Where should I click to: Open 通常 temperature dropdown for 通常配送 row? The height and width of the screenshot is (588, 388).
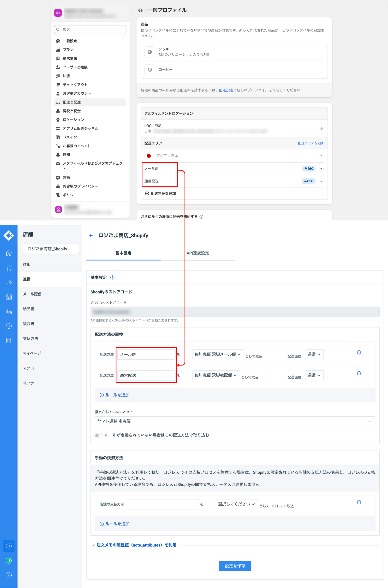[314, 375]
